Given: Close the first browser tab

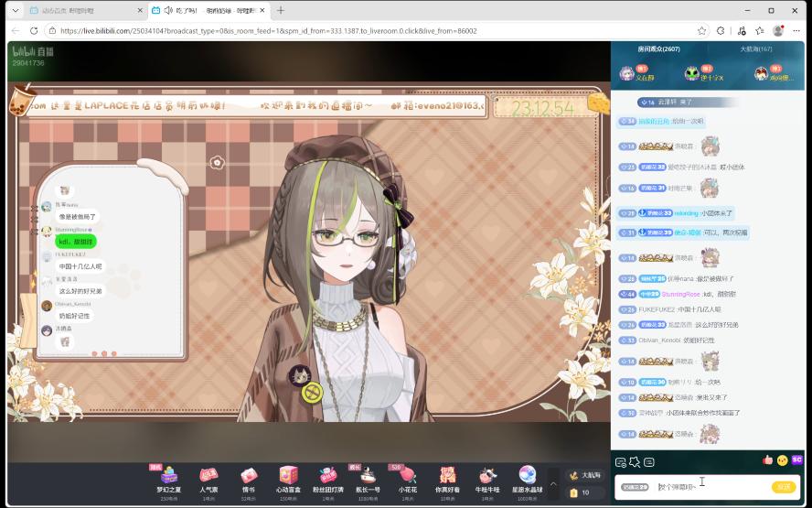Looking at the screenshot, I should pyautogui.click(x=140, y=10).
